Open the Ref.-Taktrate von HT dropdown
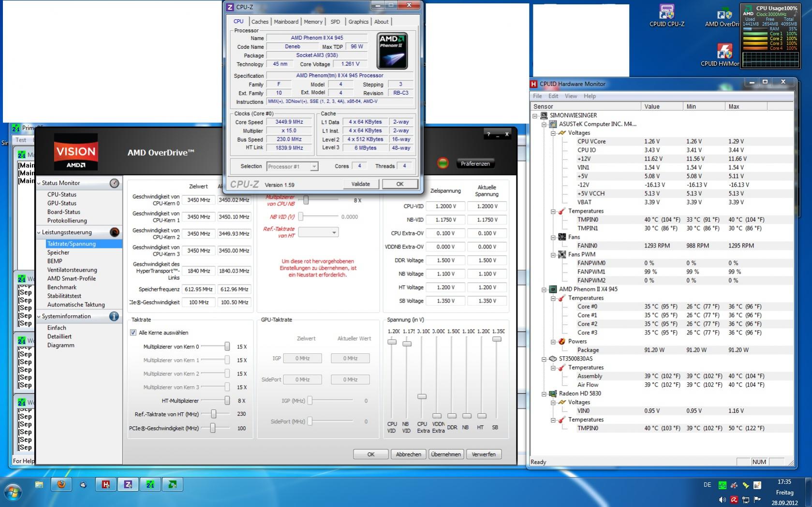Viewport: 812px width, 507px height. click(318, 232)
